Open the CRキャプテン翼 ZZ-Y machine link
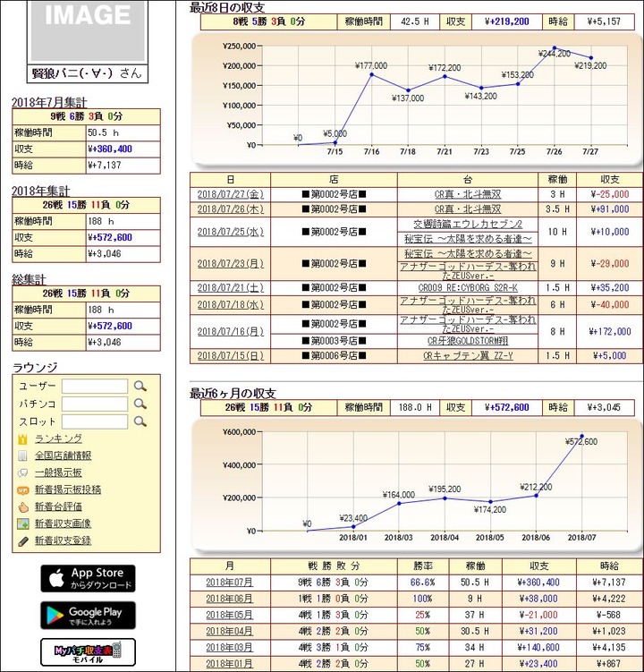Screen dimensions: 644x672 (468, 356)
